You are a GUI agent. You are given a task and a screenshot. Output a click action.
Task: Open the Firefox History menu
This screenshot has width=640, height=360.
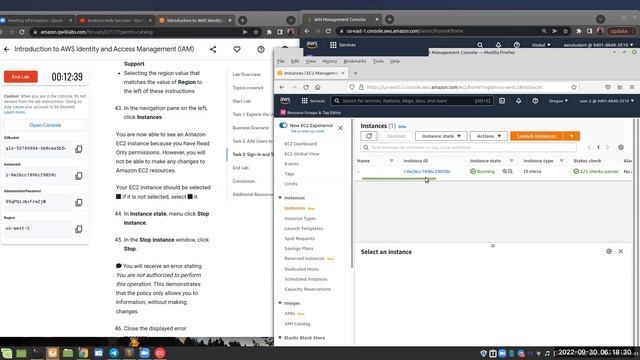coord(329,61)
